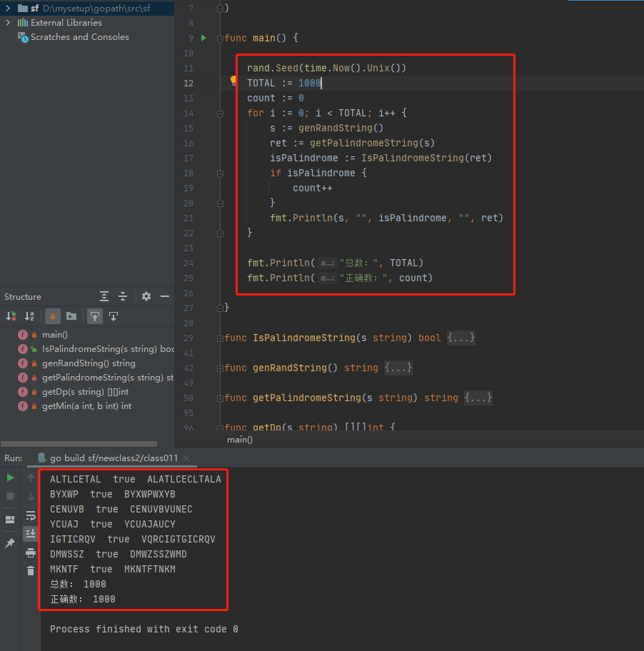Open Structure panel settings gear
Viewport: 644px width, 651px height.
coord(146,296)
